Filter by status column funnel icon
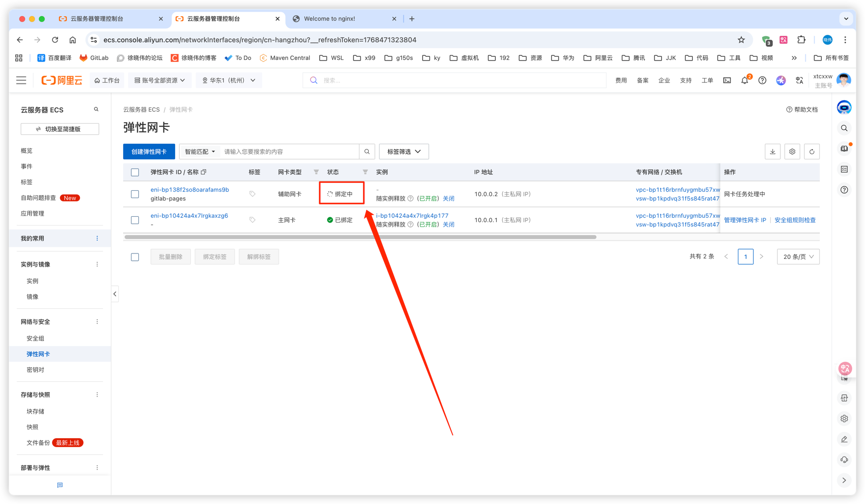865x504 pixels. (x=365, y=172)
